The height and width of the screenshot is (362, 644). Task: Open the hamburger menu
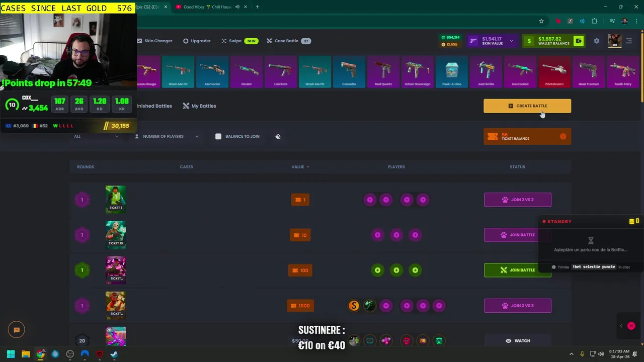629,41
